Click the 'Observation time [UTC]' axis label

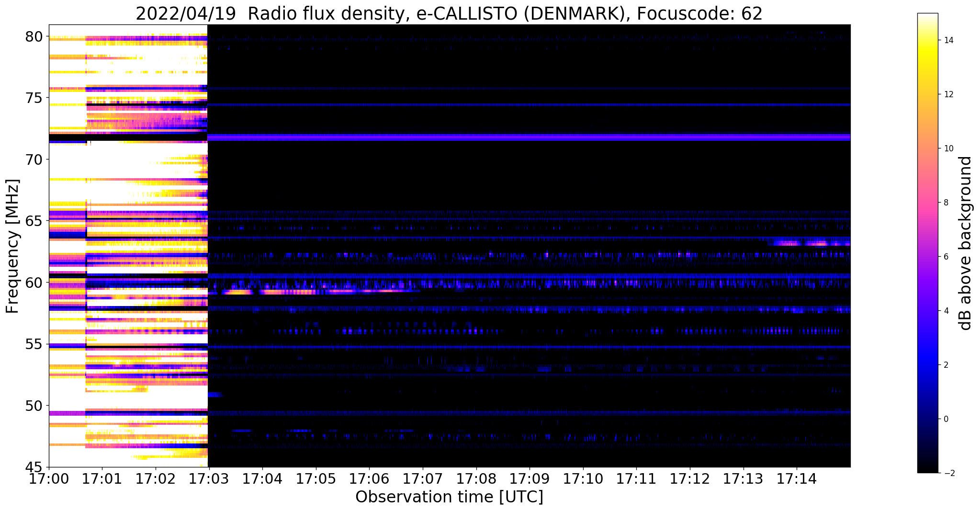click(x=449, y=497)
